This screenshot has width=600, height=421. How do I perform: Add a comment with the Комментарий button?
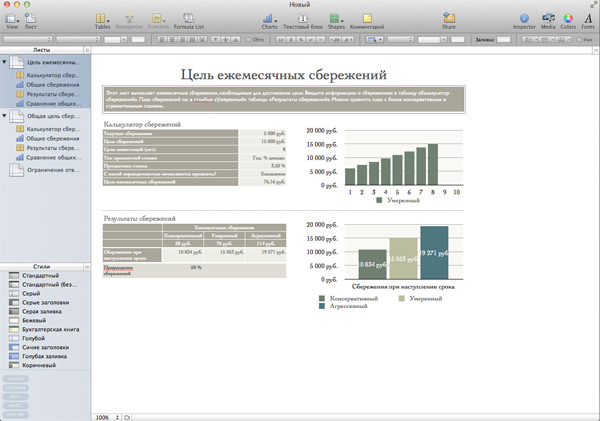pyautogui.click(x=368, y=17)
